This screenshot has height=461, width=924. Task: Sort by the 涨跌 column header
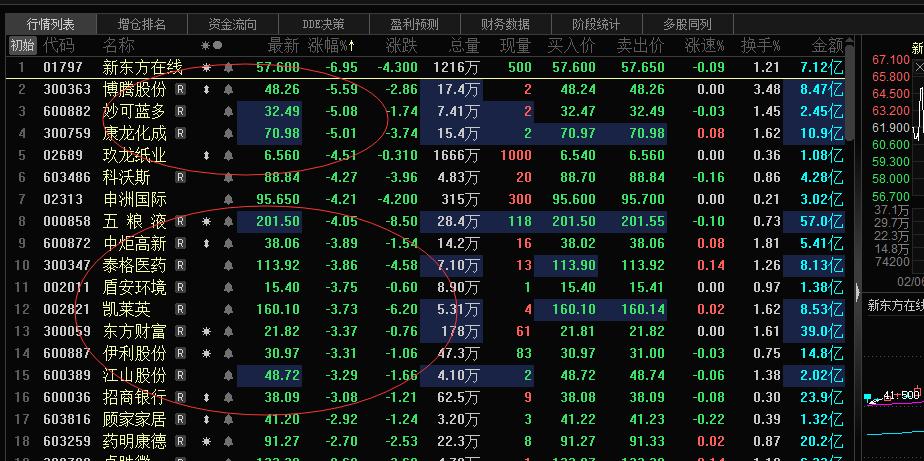click(x=401, y=45)
